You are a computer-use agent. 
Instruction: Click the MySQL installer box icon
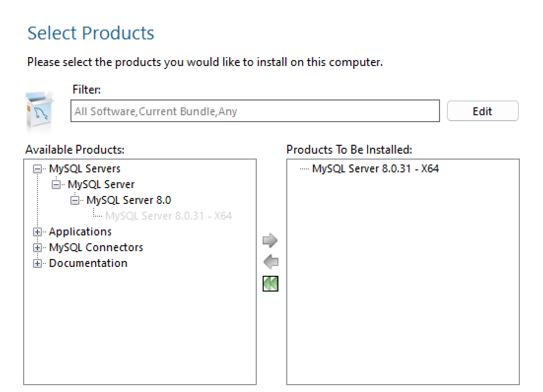click(x=39, y=111)
